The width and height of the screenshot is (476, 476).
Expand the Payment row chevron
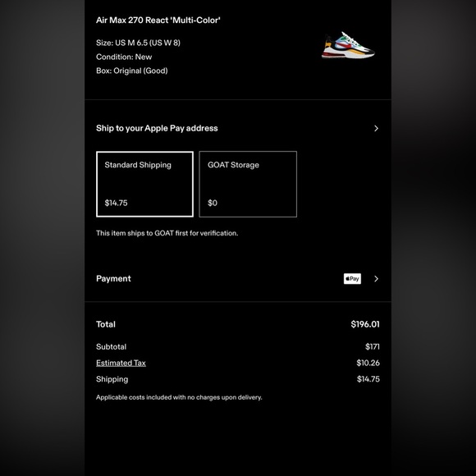[x=376, y=279]
